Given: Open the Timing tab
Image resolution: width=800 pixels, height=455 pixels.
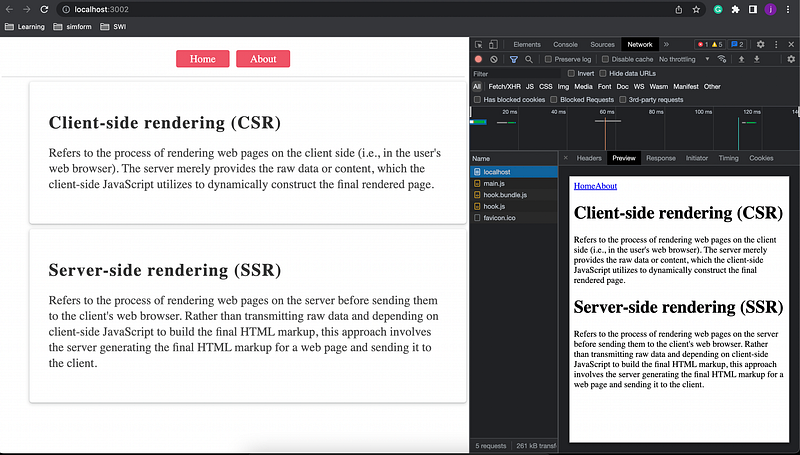Looking at the screenshot, I should pos(729,158).
